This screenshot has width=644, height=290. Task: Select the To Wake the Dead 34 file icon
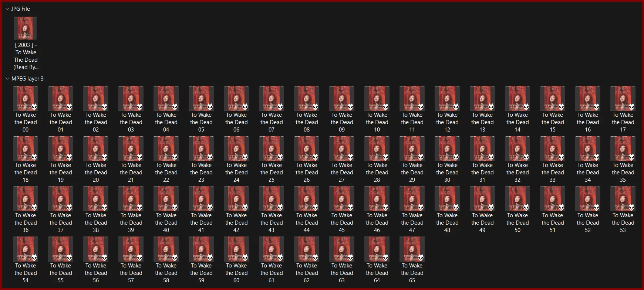click(588, 149)
